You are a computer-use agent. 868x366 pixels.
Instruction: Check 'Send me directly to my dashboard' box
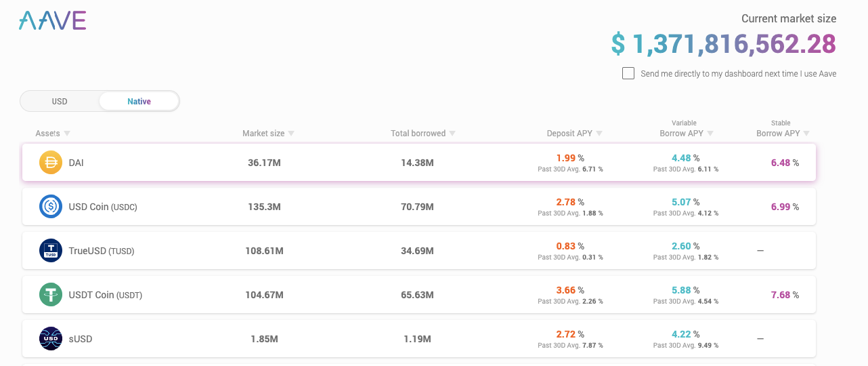tap(628, 73)
